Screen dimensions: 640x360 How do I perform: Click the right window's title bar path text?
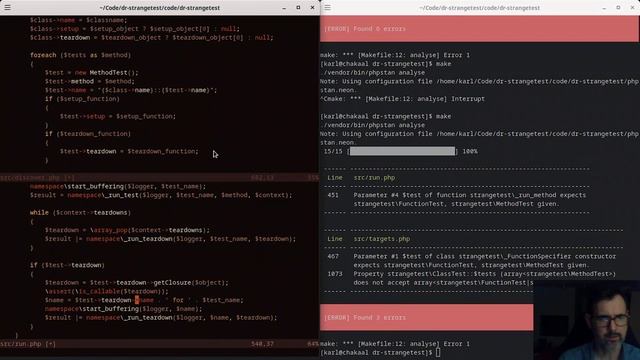coord(480,8)
